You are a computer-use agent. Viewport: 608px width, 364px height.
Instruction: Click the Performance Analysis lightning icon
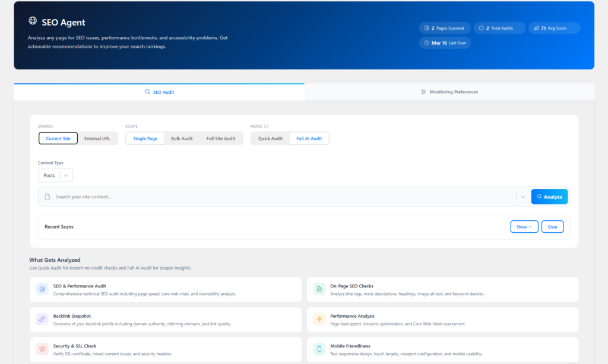[319, 319]
